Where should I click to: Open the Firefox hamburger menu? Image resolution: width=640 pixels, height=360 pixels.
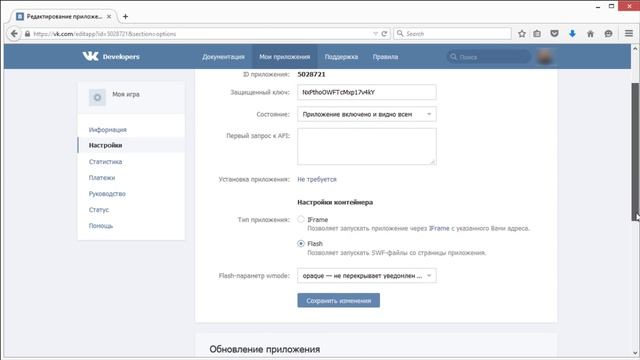pyautogui.click(x=629, y=33)
